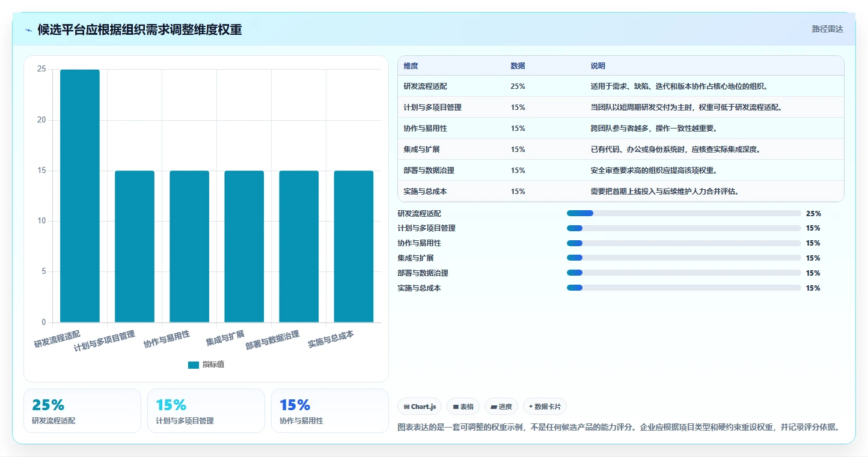The image size is (868, 457).
Task: Open the 15% 协作与易用性 data card
Action: point(330,411)
